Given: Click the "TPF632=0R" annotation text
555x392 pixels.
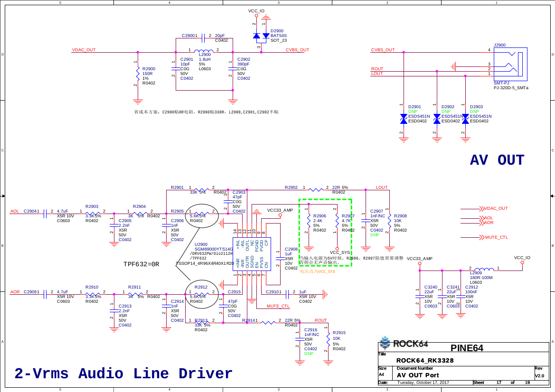Looking at the screenshot, I should [x=141, y=264].
